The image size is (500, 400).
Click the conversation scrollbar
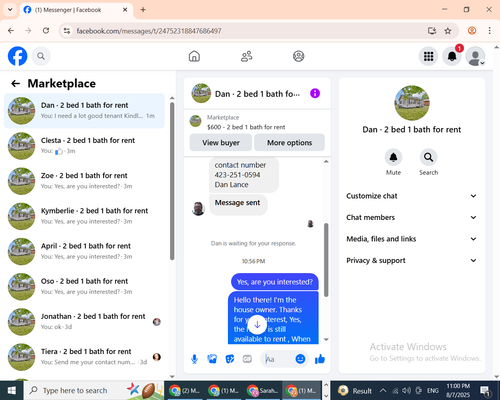point(326,260)
